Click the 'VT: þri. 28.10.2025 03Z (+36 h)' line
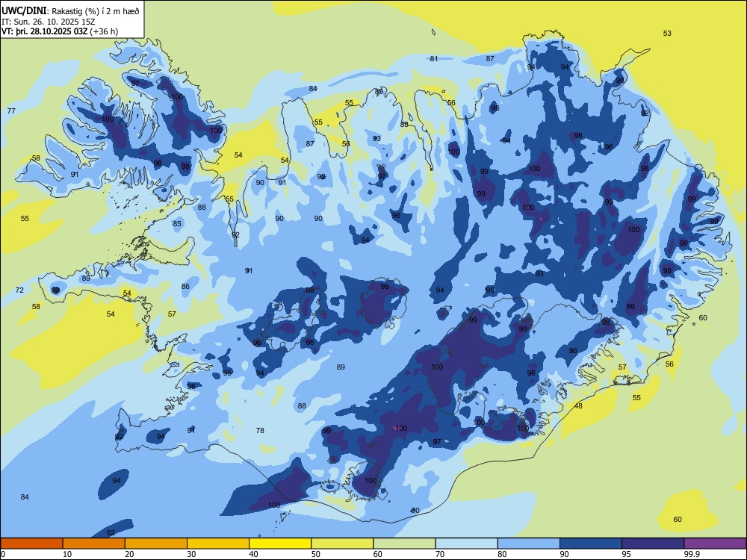Viewport: 747px width, 560px height. click(x=60, y=31)
